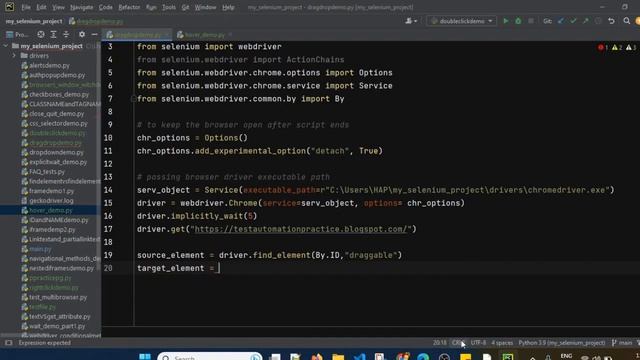Open css_selectordemo.py in project tree
Screen dimensions: 640x360
pyautogui.click(x=58, y=123)
